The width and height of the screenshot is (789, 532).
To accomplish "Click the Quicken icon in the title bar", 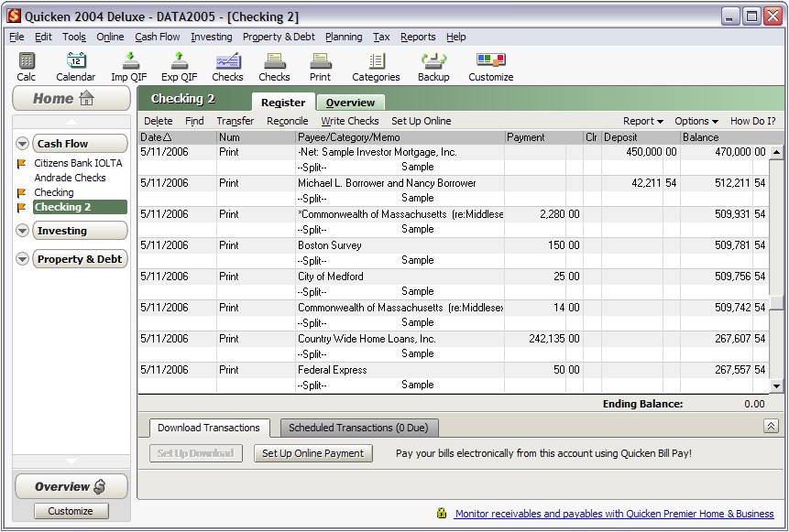I will (14, 16).
